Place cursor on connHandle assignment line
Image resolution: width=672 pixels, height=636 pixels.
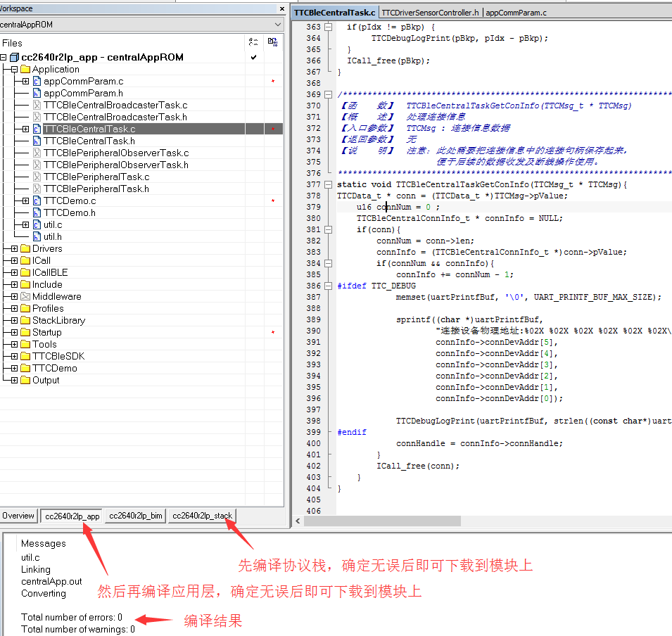(479, 443)
